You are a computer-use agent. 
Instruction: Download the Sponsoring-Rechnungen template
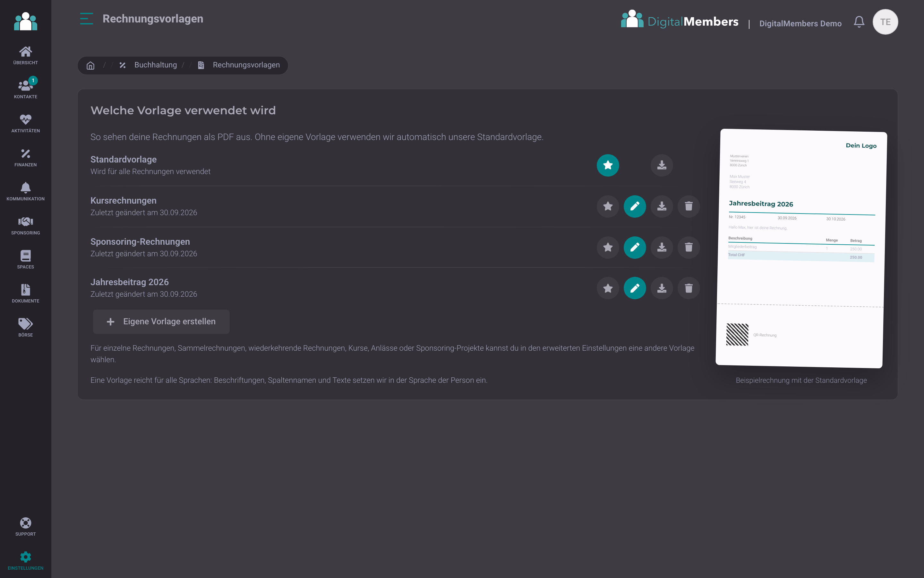point(662,247)
